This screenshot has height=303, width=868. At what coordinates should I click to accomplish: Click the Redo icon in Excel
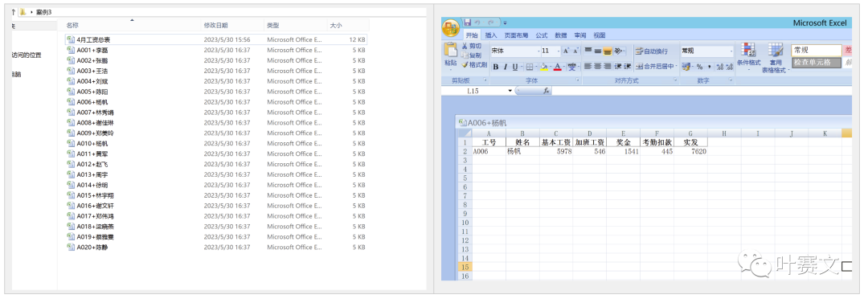pos(490,23)
